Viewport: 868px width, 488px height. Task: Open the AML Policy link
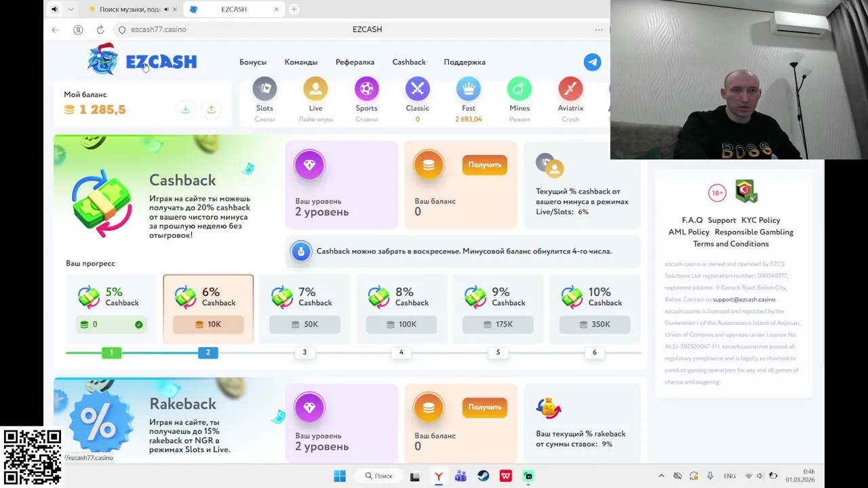click(689, 232)
